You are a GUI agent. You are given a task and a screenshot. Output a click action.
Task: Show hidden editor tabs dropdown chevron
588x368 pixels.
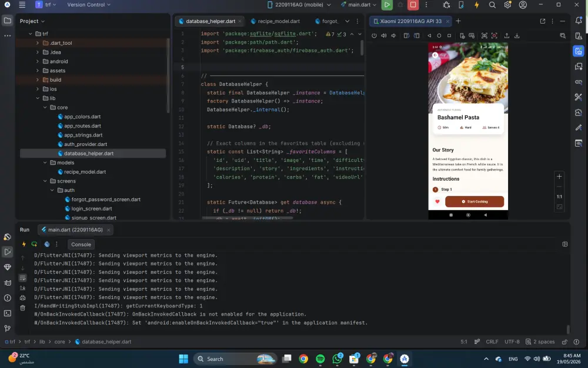[x=348, y=21]
